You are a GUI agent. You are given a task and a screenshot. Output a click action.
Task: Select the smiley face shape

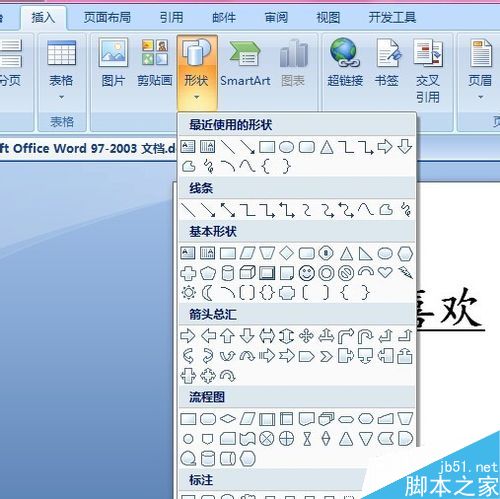click(x=307, y=273)
